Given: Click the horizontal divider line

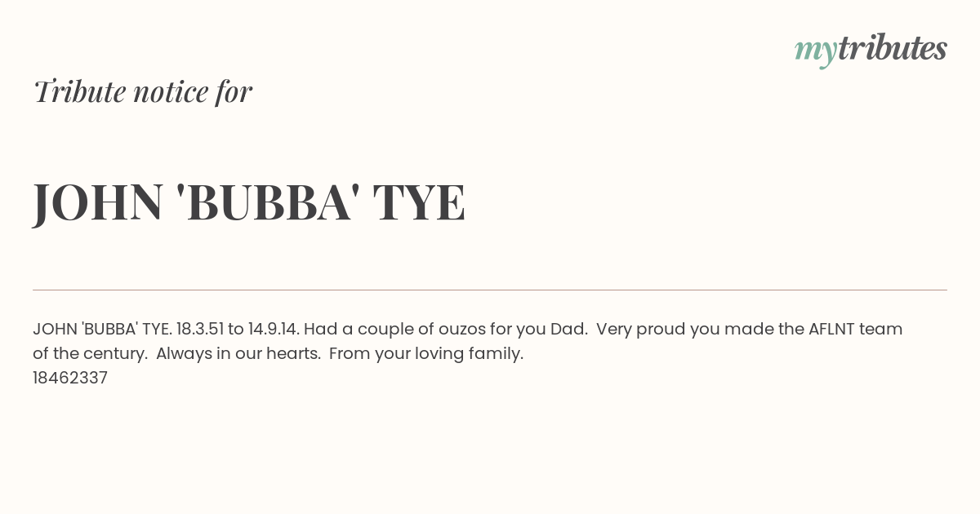Looking at the screenshot, I should coord(490,290).
